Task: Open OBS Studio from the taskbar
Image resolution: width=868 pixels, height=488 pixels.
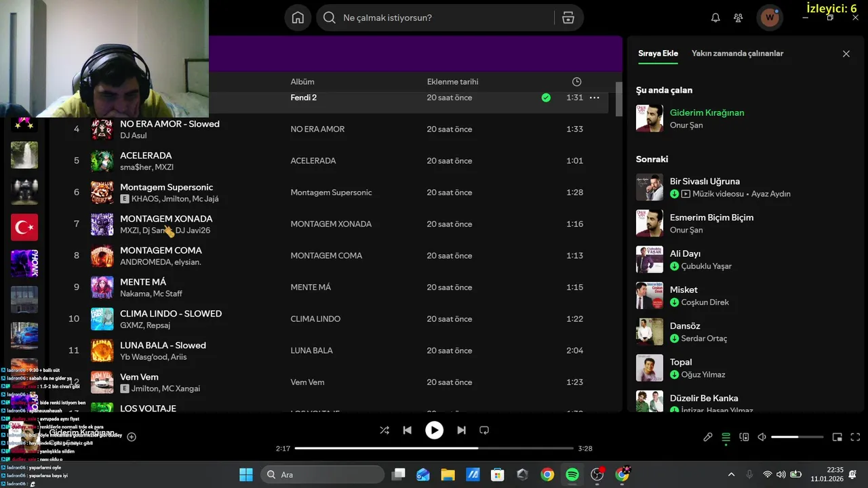Action: click(597, 474)
